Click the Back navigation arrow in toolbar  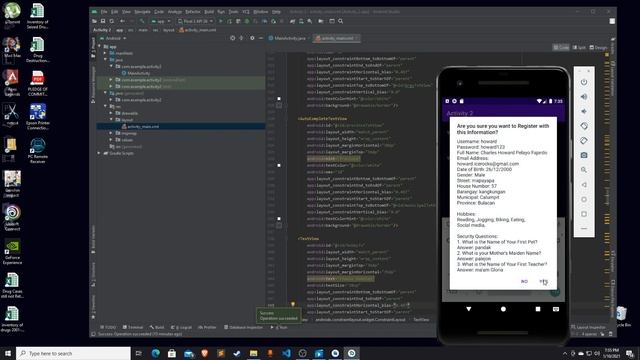[x=122, y=21]
